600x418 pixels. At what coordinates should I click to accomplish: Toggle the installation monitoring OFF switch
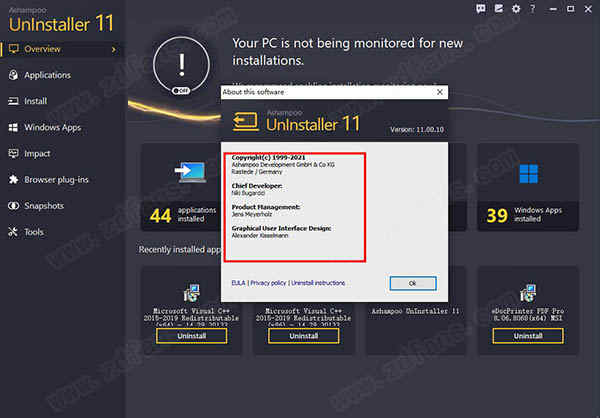tap(181, 91)
